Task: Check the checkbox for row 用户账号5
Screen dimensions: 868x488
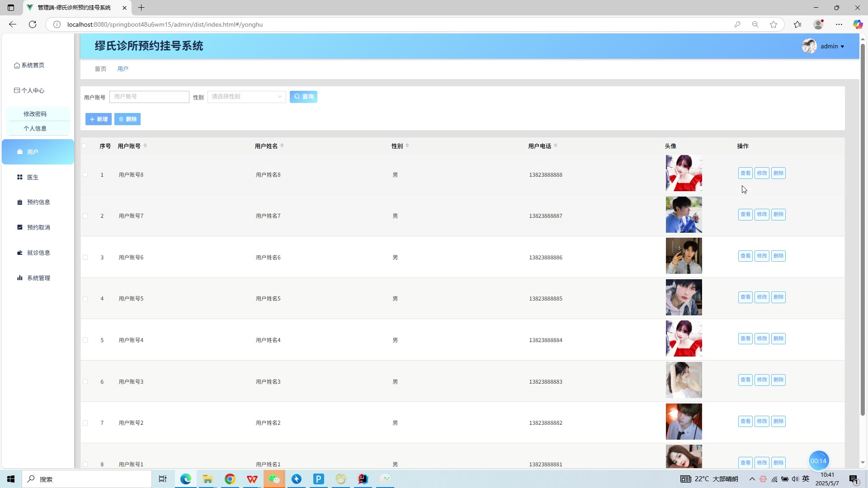Action: [x=85, y=299]
